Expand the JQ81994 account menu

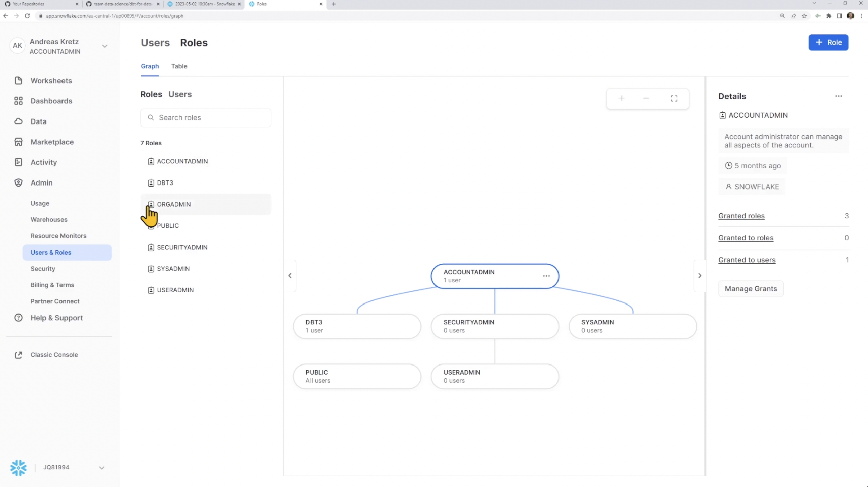tap(101, 468)
